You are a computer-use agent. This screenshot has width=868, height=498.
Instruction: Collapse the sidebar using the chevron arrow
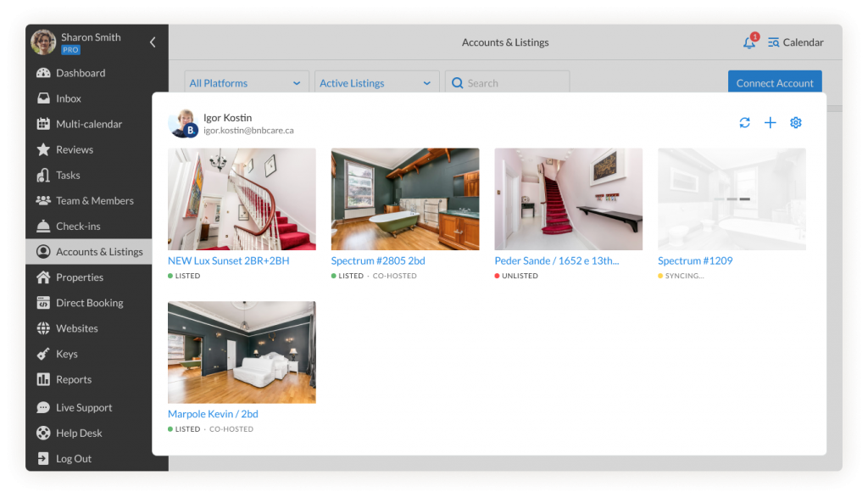(x=152, y=40)
